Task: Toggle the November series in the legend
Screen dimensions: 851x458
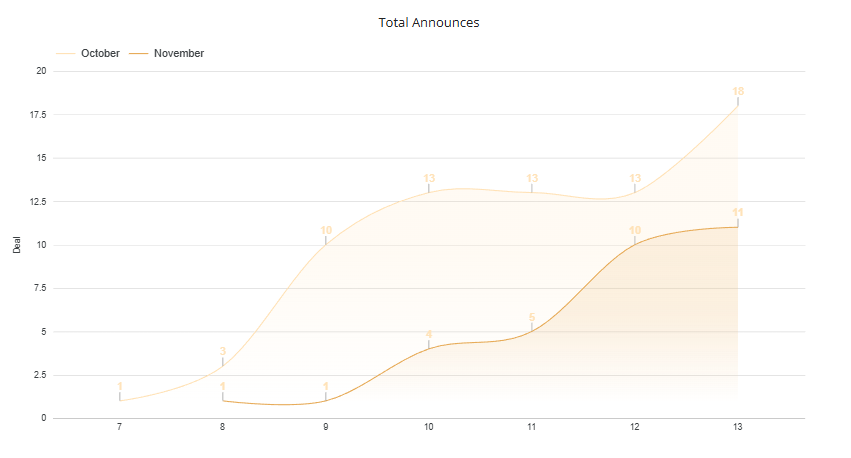Action: click(179, 53)
